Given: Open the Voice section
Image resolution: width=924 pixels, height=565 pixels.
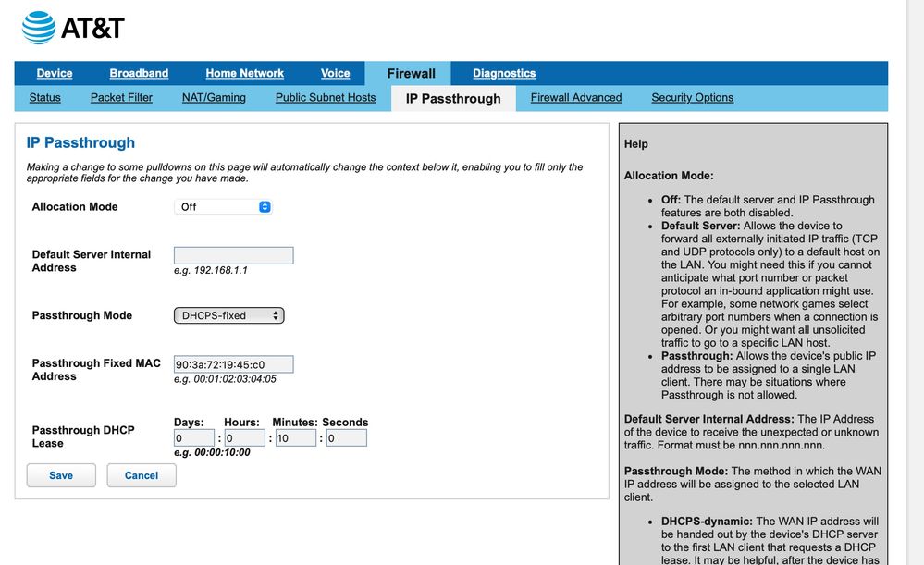Looking at the screenshot, I should tap(335, 73).
